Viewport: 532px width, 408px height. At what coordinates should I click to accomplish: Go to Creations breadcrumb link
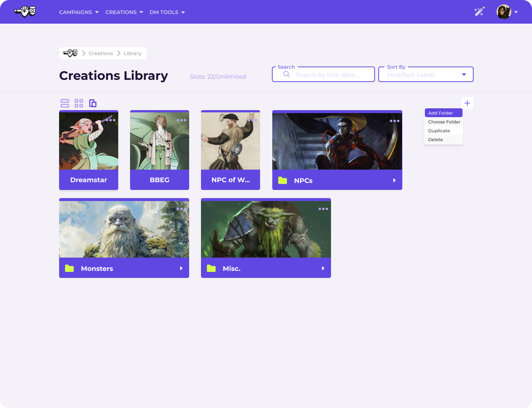pos(100,53)
